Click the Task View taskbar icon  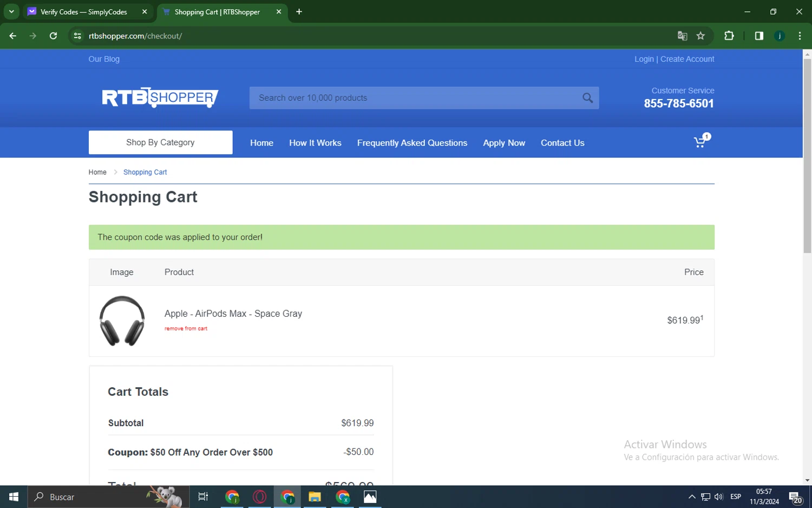click(203, 497)
